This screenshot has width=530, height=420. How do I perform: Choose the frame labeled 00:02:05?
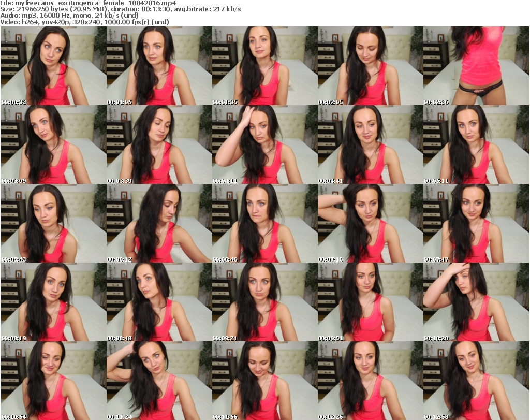click(x=370, y=66)
